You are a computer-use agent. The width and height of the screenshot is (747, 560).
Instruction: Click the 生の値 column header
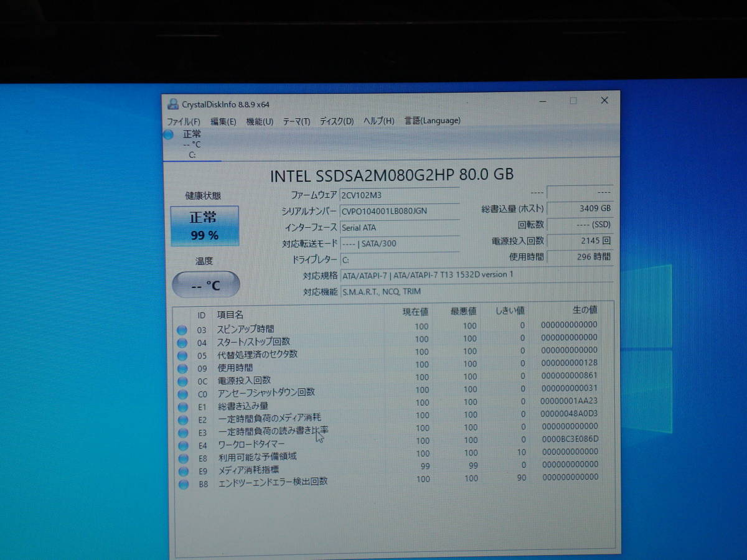pos(585,309)
